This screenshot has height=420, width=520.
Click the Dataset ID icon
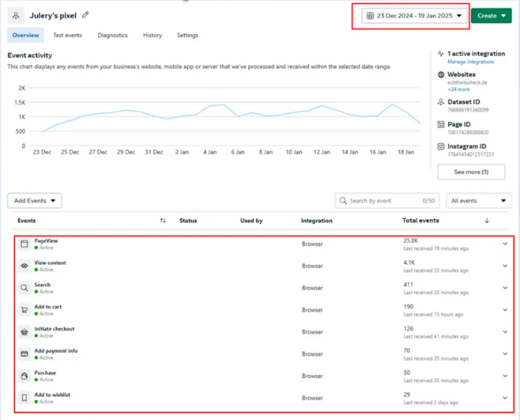(x=441, y=102)
